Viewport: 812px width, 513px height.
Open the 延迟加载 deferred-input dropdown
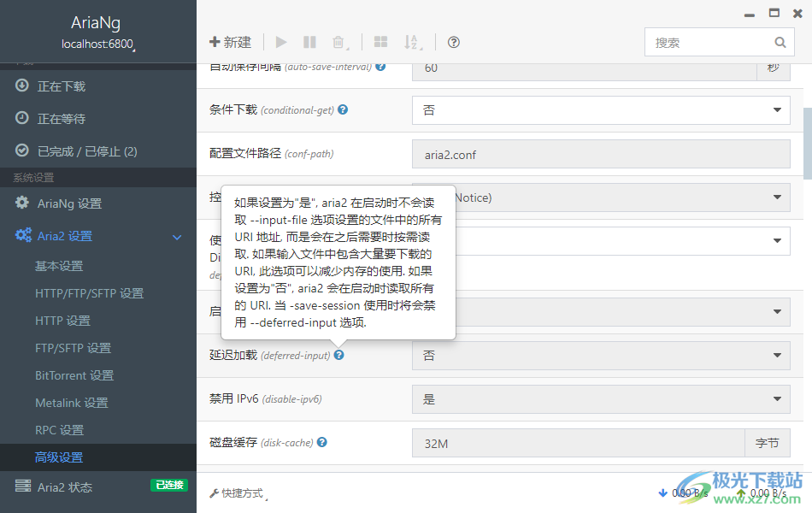point(601,356)
